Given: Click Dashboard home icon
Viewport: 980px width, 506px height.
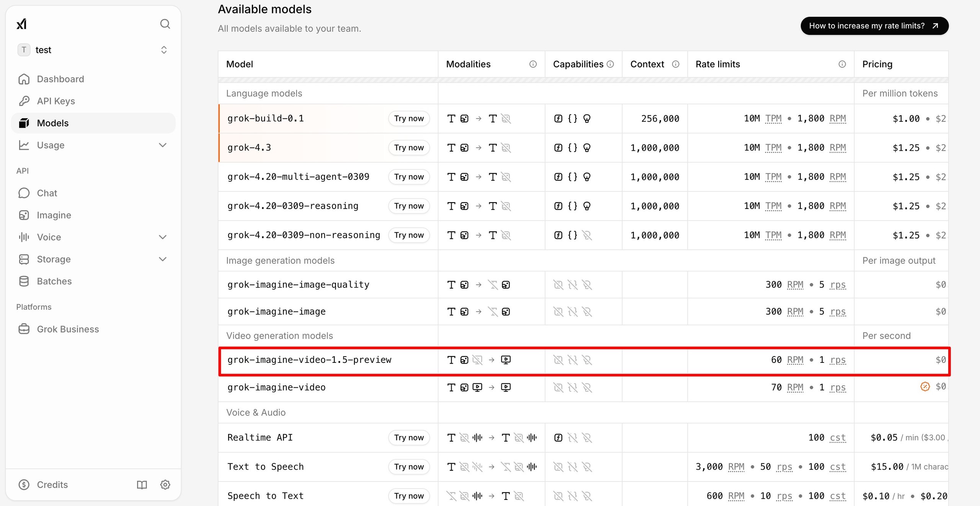Looking at the screenshot, I should click(24, 79).
